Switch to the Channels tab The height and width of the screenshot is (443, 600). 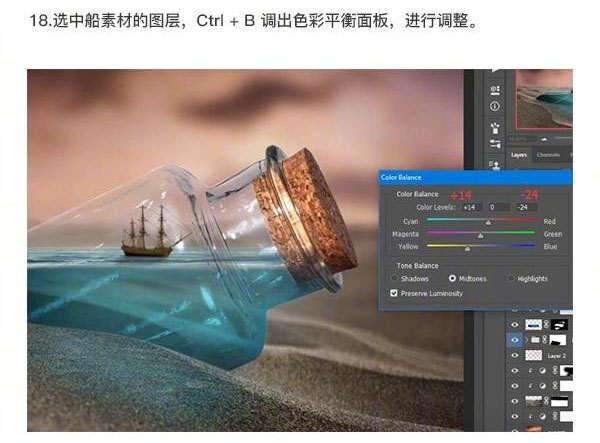[x=548, y=155]
